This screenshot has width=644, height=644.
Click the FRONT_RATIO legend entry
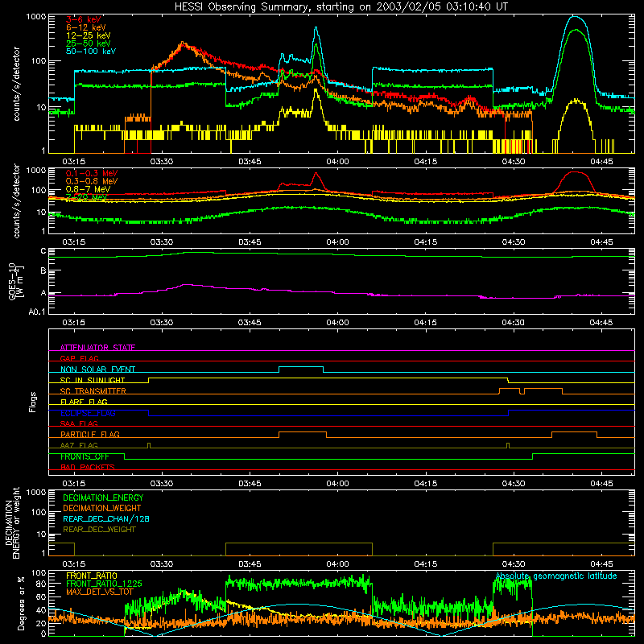point(92,576)
